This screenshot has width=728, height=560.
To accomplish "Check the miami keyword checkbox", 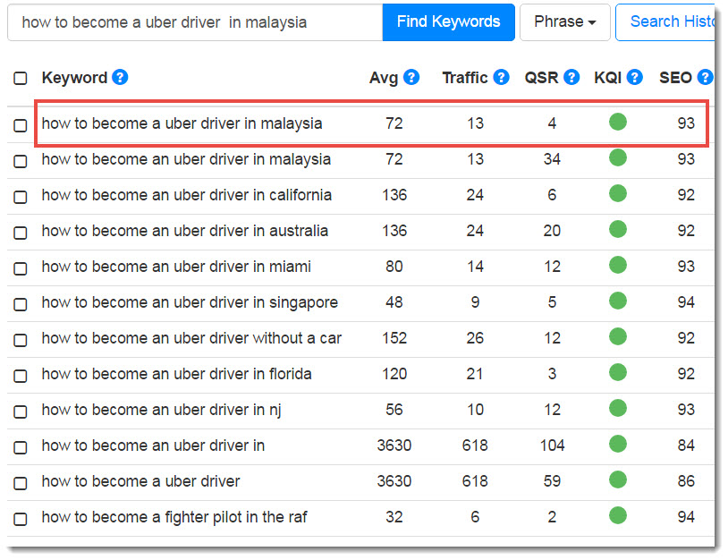I will [21, 268].
